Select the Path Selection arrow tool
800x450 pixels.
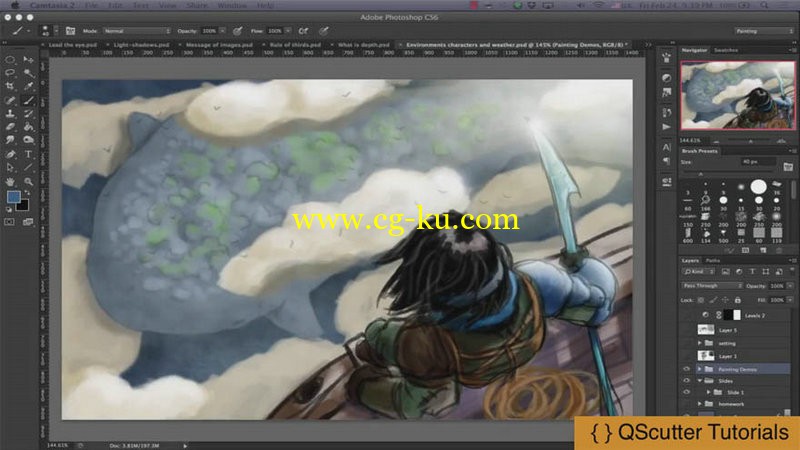pyautogui.click(x=10, y=167)
